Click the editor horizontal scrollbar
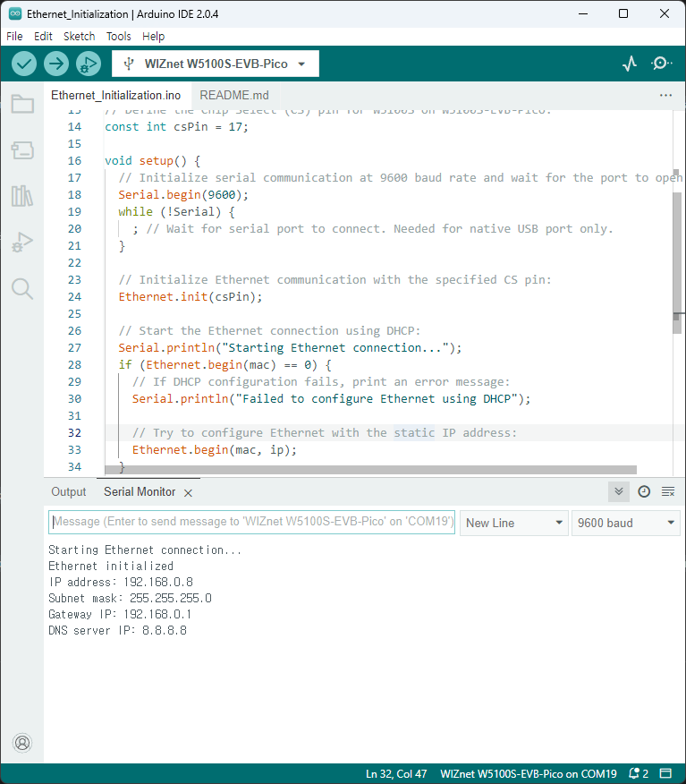The height and width of the screenshot is (784, 686). coord(370,470)
